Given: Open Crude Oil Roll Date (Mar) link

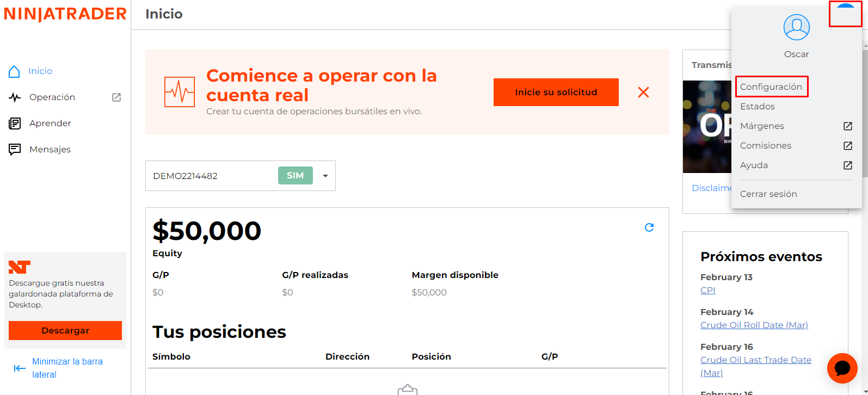Looking at the screenshot, I should (x=754, y=325).
